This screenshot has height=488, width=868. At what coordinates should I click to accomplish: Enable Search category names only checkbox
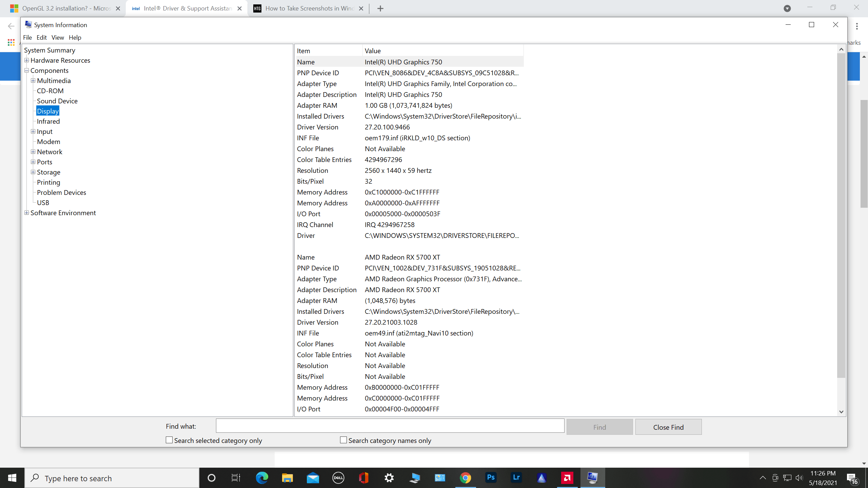(344, 440)
